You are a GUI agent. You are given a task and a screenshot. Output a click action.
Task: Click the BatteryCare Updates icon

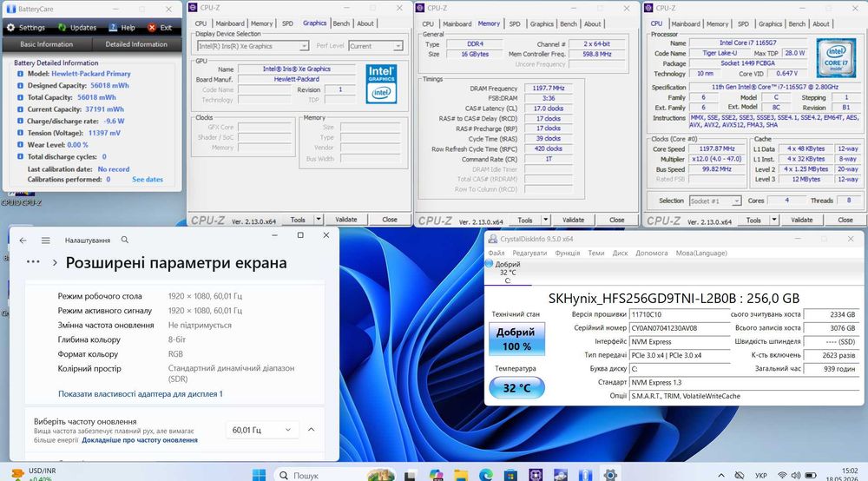[x=62, y=27]
